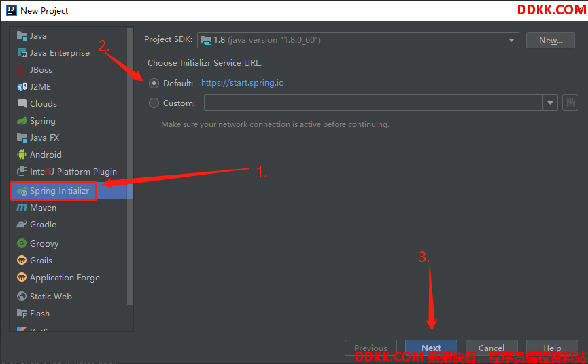Select the Java Enterprise project type
Image resolution: width=588 pixels, height=364 pixels.
coord(60,53)
